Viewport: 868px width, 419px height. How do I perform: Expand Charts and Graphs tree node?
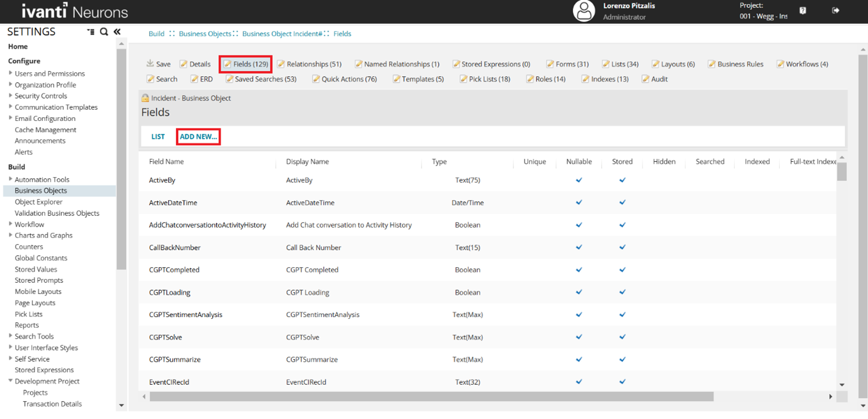coord(11,235)
